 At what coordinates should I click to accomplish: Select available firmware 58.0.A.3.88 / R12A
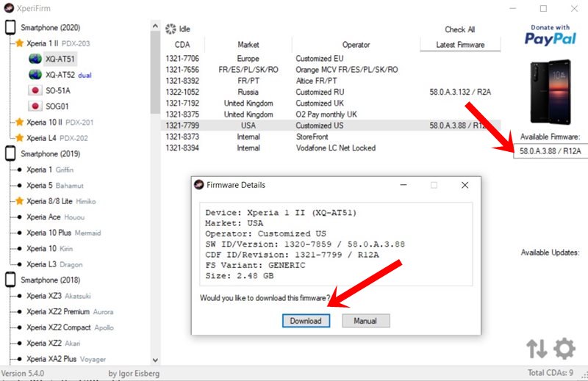tap(550, 151)
